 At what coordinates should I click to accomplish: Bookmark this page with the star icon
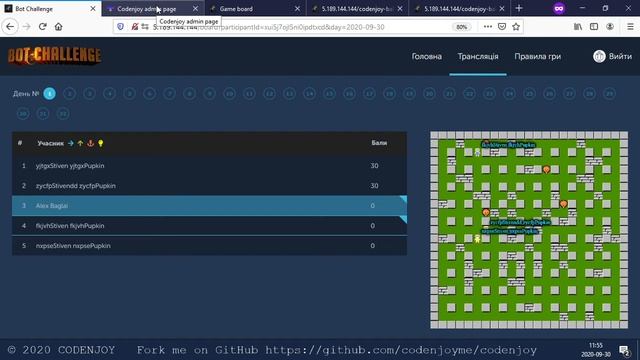point(516,27)
